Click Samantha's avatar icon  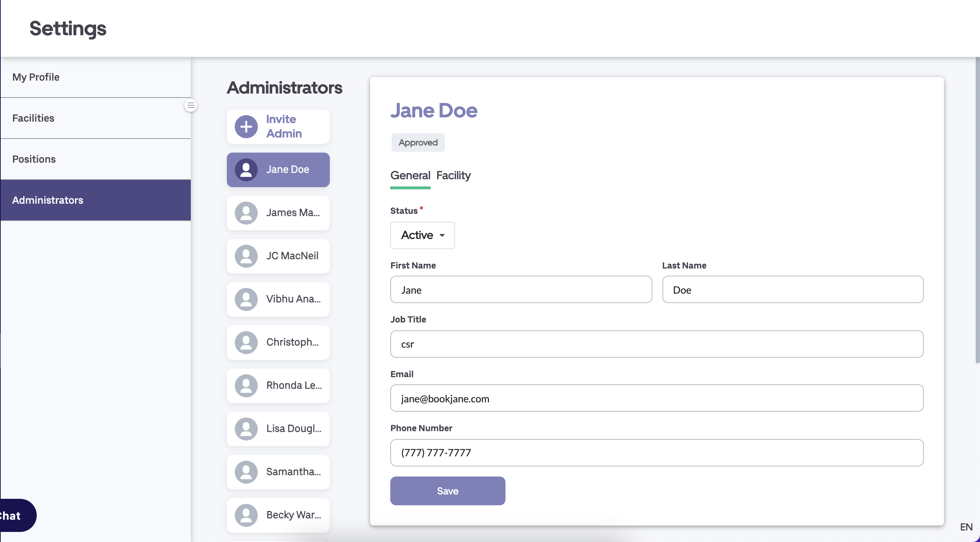(x=246, y=472)
